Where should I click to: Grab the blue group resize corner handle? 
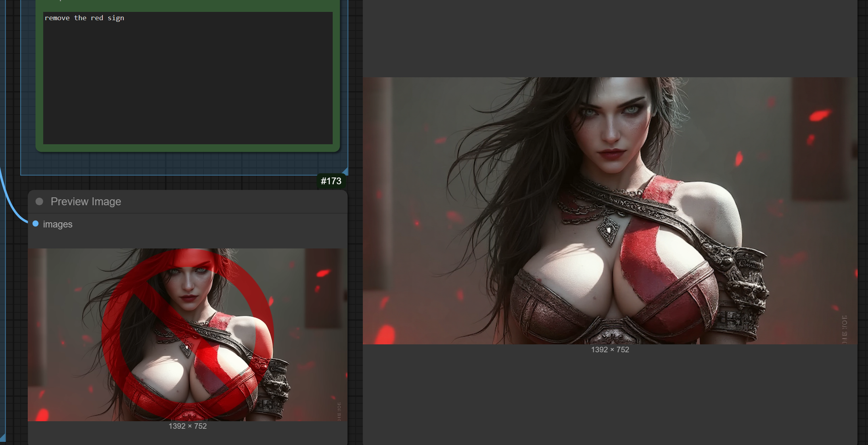pos(345,172)
